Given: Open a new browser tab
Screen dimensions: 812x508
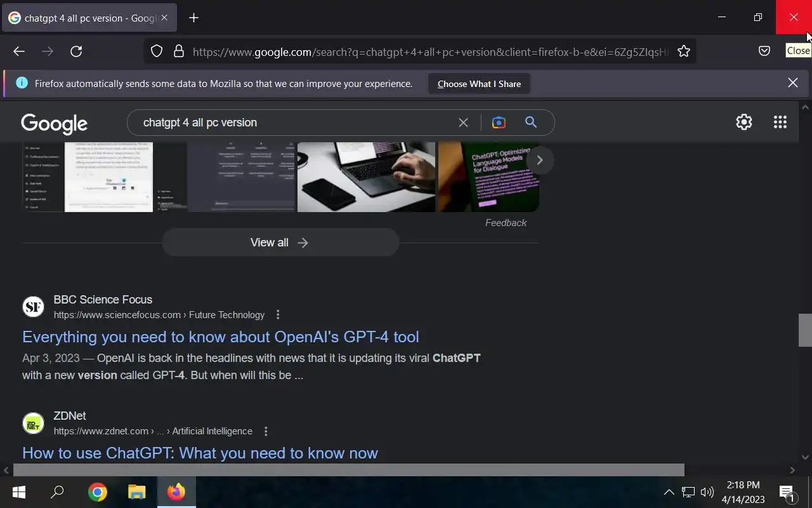Looking at the screenshot, I should pyautogui.click(x=194, y=18).
